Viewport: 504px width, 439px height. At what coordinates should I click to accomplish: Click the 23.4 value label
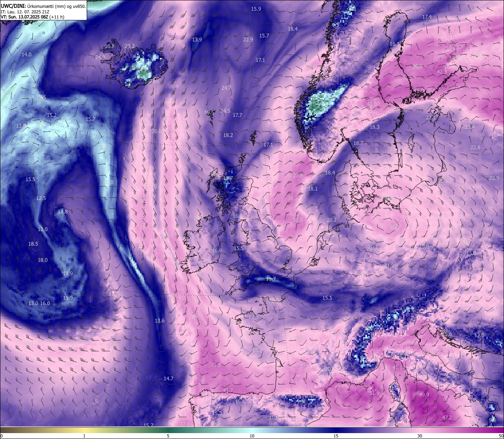click(x=470, y=127)
